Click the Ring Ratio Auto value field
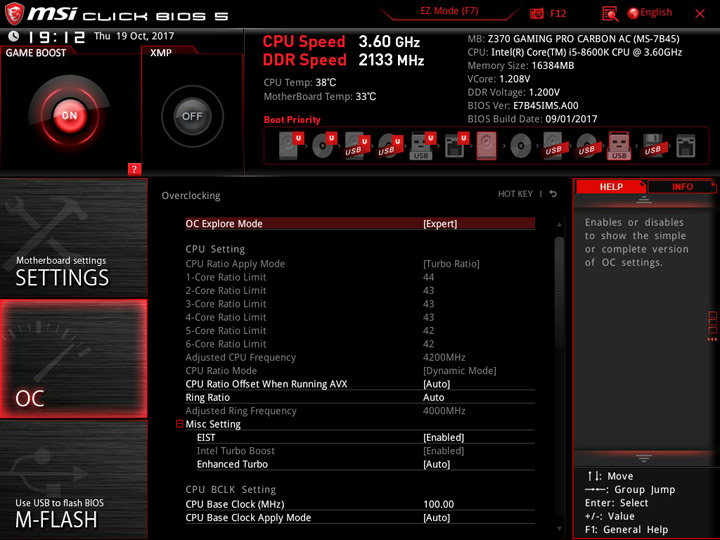Image resolution: width=720 pixels, height=540 pixels. click(x=433, y=397)
